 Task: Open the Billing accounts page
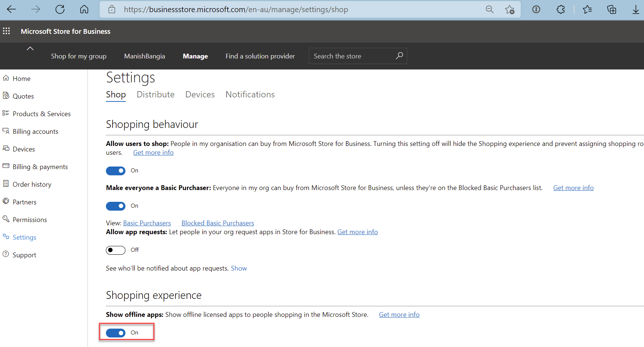click(35, 131)
